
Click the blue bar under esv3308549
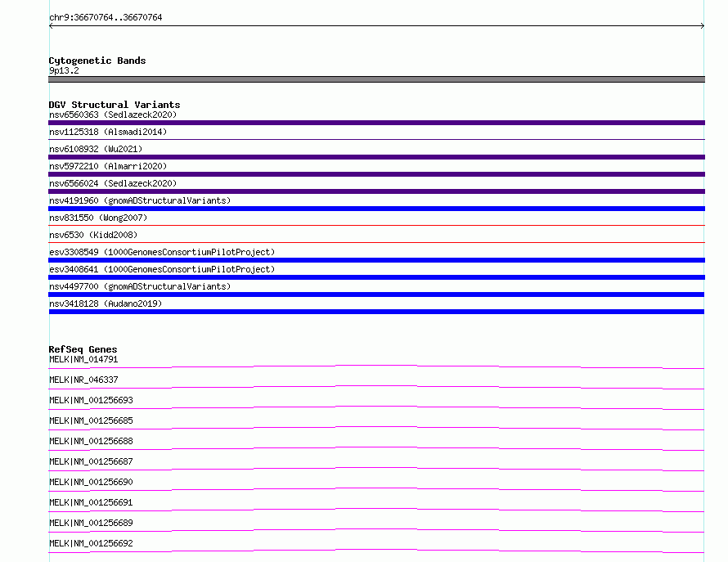[376, 260]
